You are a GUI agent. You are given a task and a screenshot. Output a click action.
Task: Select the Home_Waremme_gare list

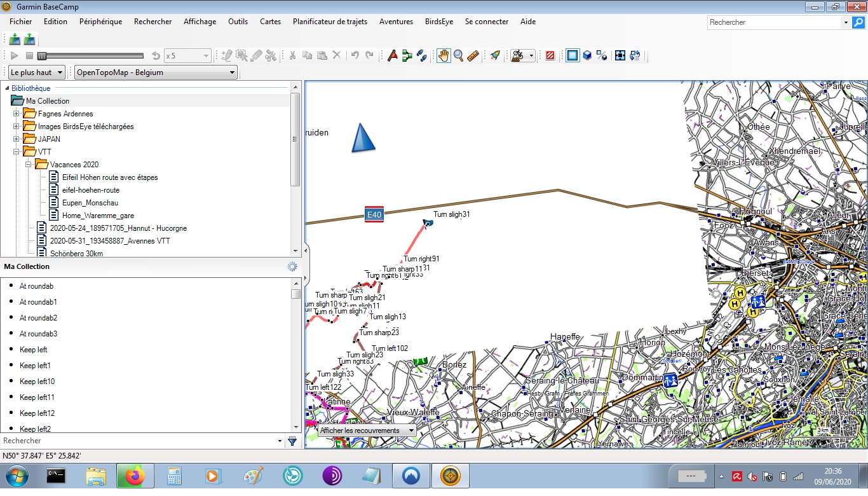pos(98,216)
